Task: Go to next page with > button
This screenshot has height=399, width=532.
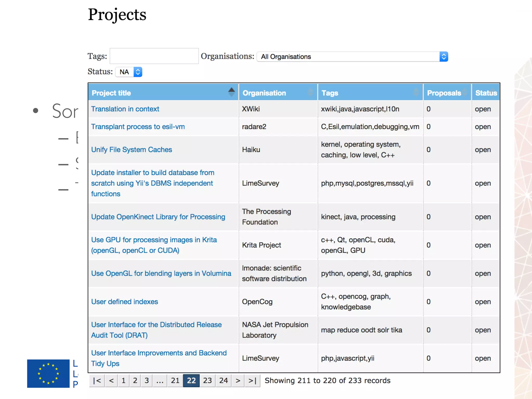Action: point(238,381)
